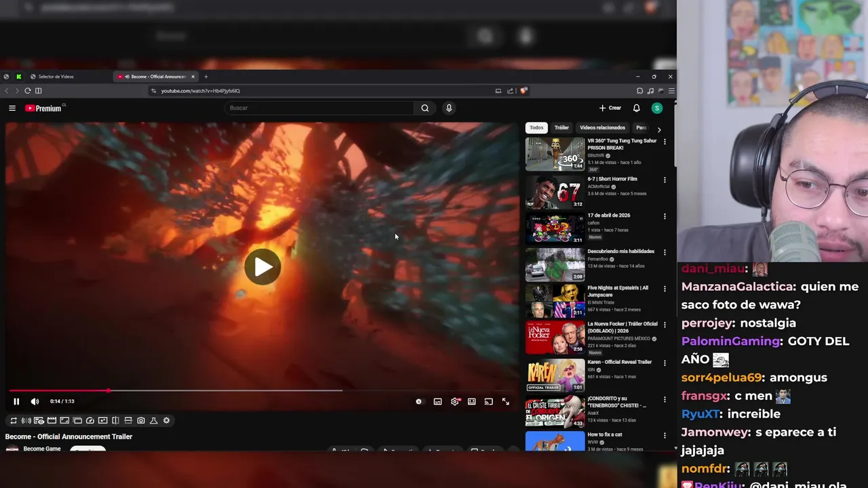The width and height of the screenshot is (868, 488).
Task: Toggle the browser sidebar panel icon
Action: tap(39, 91)
